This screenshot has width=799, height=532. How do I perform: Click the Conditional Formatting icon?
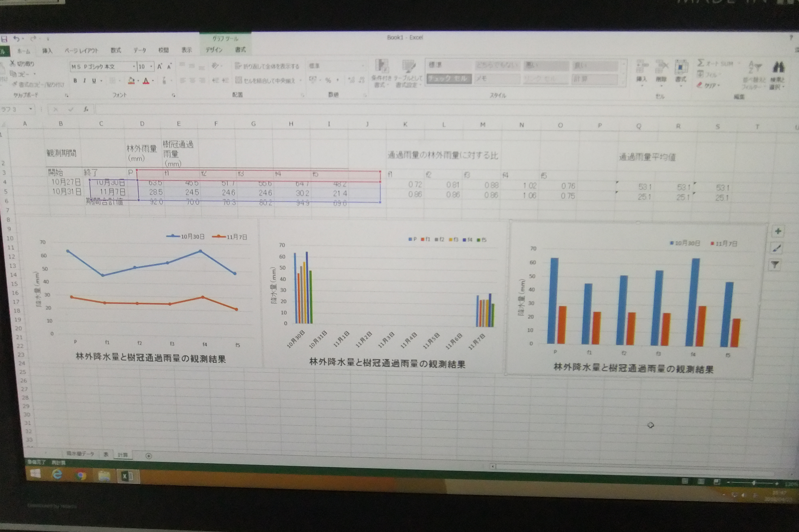coord(382,66)
